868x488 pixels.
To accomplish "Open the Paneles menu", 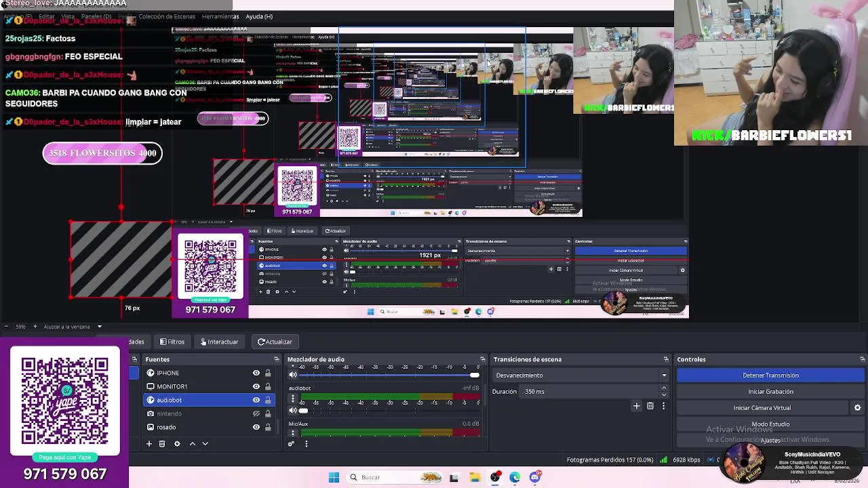I will (96, 16).
